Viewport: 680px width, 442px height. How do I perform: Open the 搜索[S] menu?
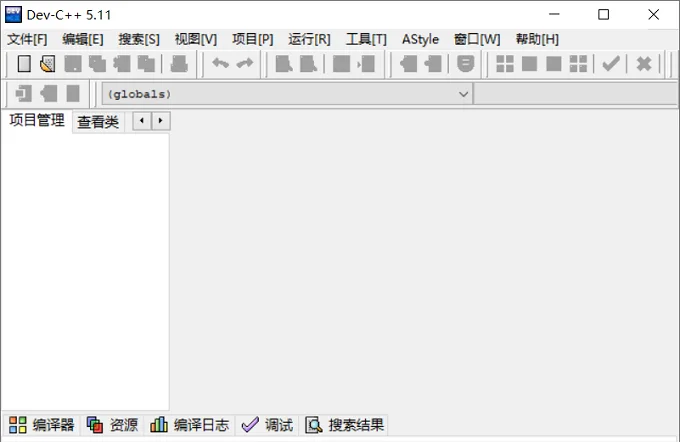139,39
